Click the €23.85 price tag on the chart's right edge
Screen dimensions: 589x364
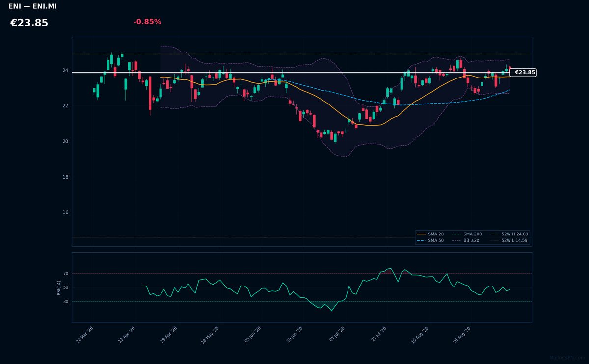523,73
